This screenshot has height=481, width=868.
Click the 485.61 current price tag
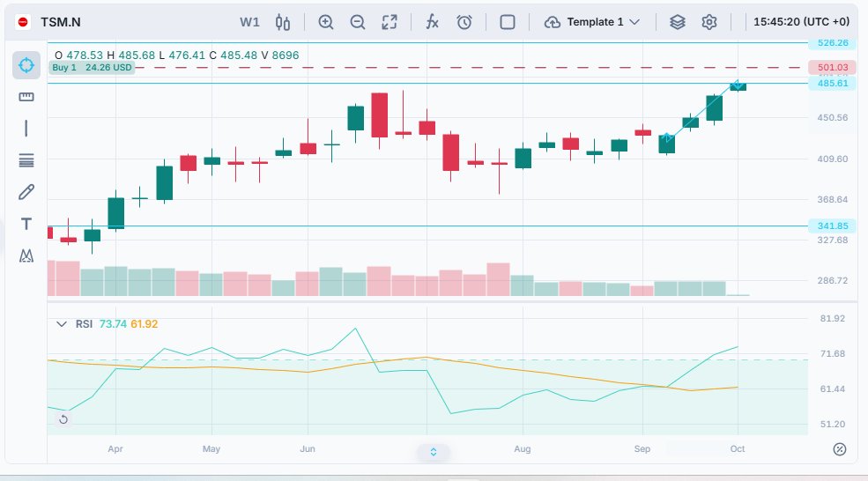832,84
